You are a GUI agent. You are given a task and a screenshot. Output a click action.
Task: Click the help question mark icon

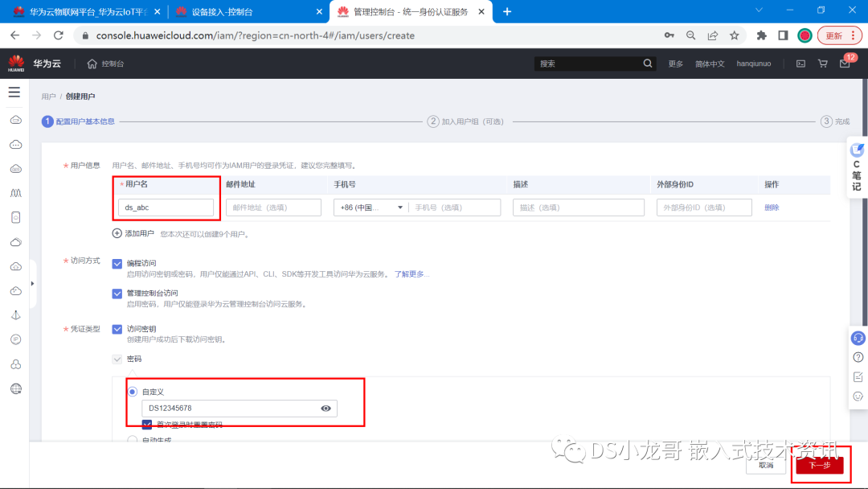click(858, 357)
